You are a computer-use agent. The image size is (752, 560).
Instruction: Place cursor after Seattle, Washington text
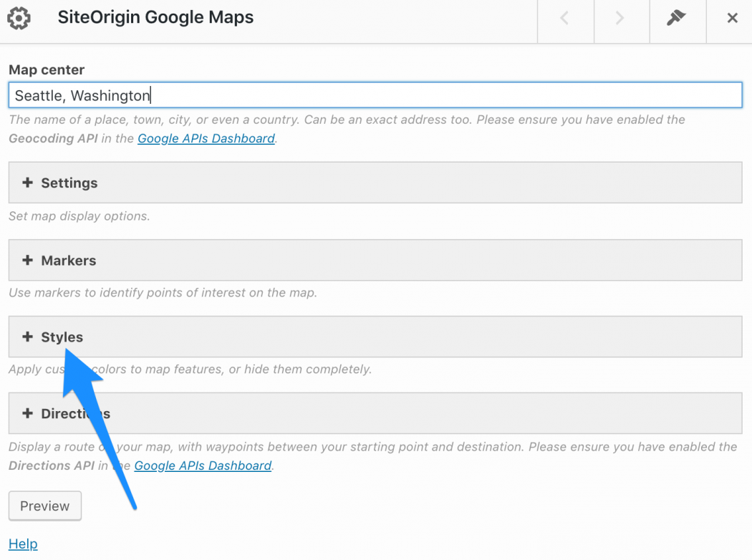pyautogui.click(x=151, y=95)
